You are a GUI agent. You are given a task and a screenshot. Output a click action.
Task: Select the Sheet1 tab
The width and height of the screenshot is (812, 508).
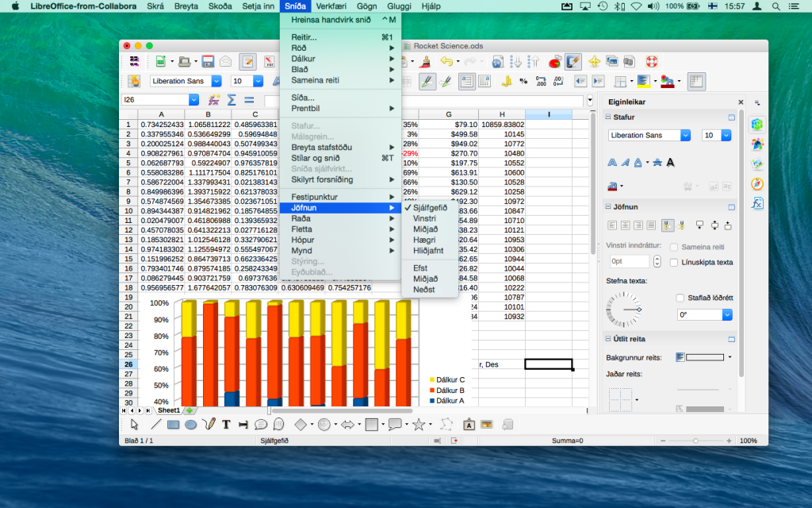pos(169,410)
